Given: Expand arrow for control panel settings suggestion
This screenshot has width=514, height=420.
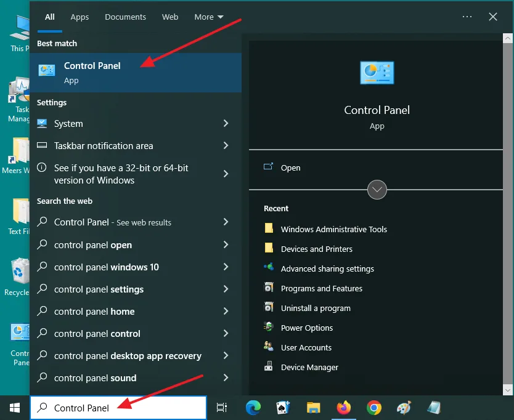Looking at the screenshot, I should [x=226, y=289].
